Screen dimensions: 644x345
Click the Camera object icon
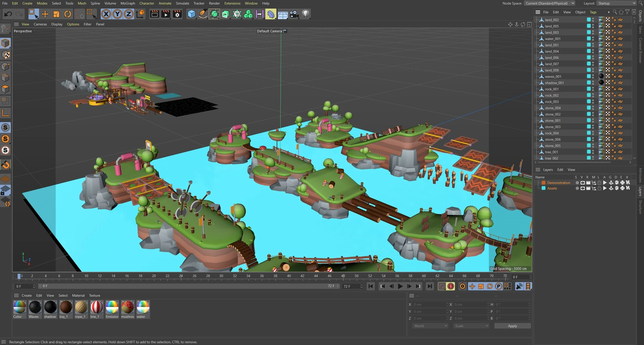pos(294,14)
